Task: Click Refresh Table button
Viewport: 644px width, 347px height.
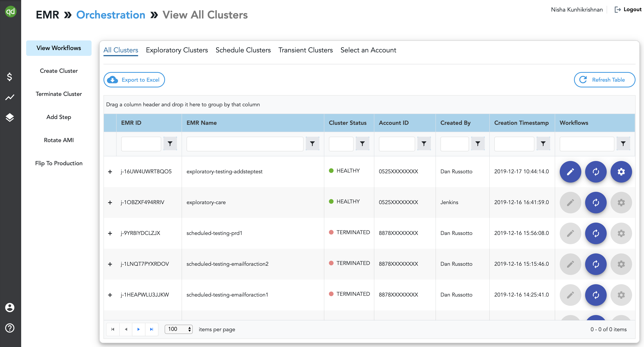Action: coord(605,80)
